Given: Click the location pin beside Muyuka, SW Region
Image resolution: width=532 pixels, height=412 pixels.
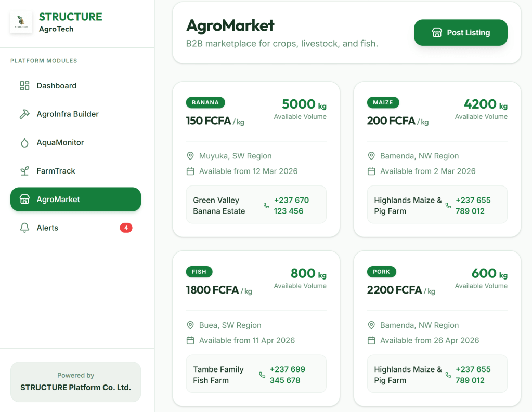Looking at the screenshot, I should point(190,156).
